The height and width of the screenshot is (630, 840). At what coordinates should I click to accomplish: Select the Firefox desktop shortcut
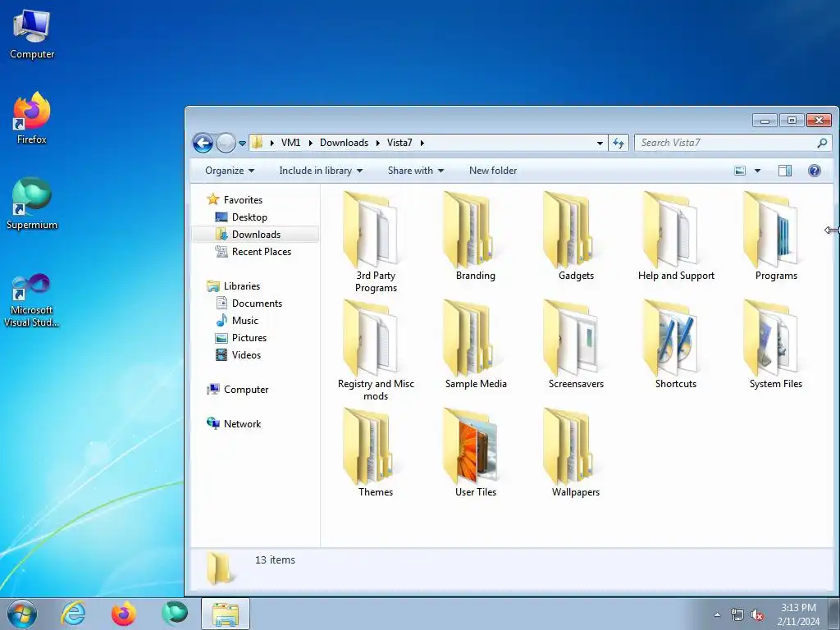click(x=32, y=118)
